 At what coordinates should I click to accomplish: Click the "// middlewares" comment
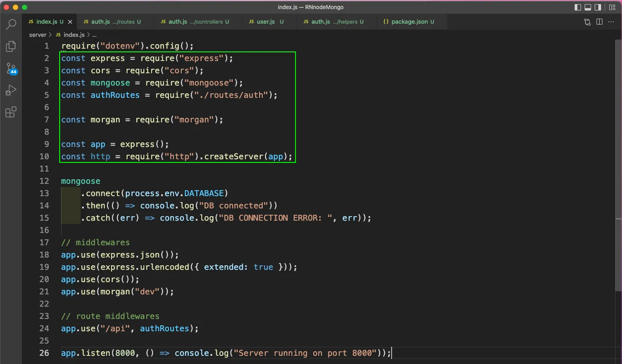[96, 243]
